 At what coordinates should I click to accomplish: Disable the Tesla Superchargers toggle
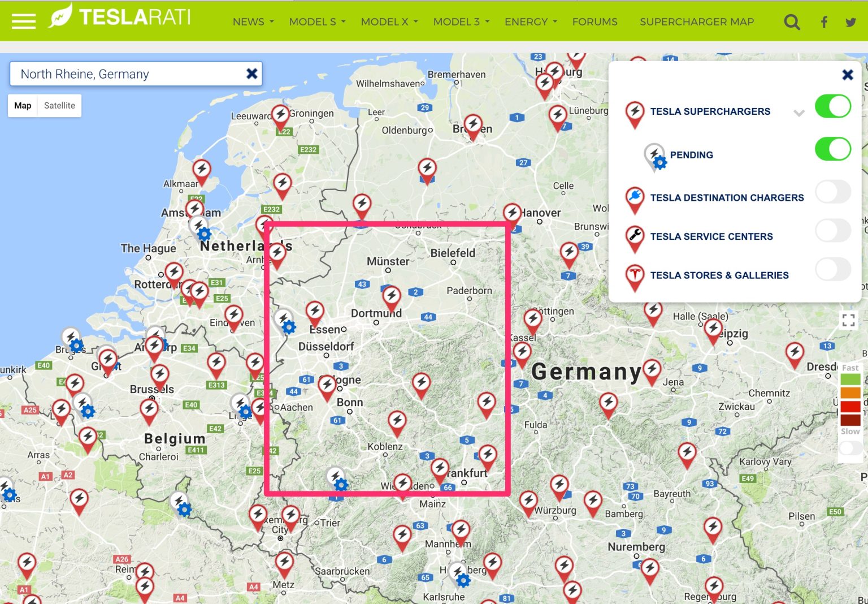point(832,106)
